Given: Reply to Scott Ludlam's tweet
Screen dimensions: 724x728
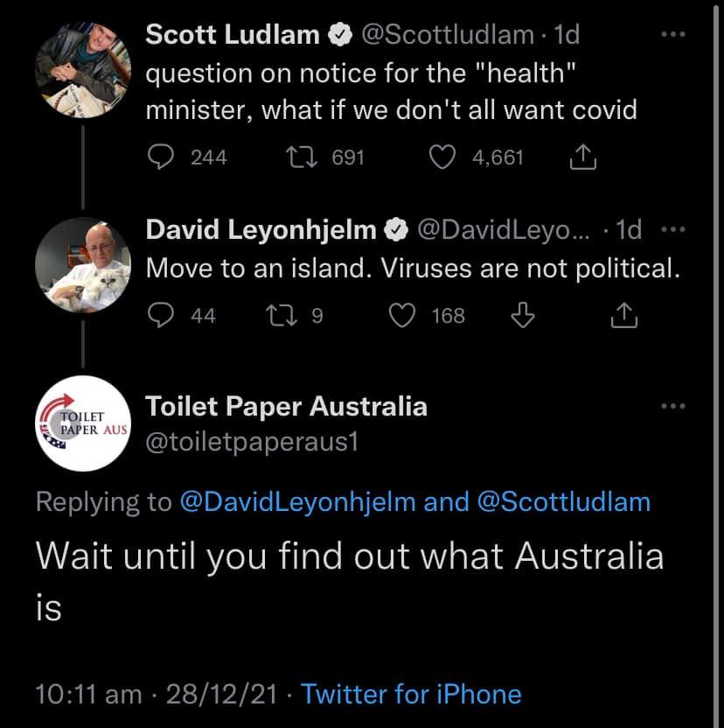Looking at the screenshot, I should [159, 157].
